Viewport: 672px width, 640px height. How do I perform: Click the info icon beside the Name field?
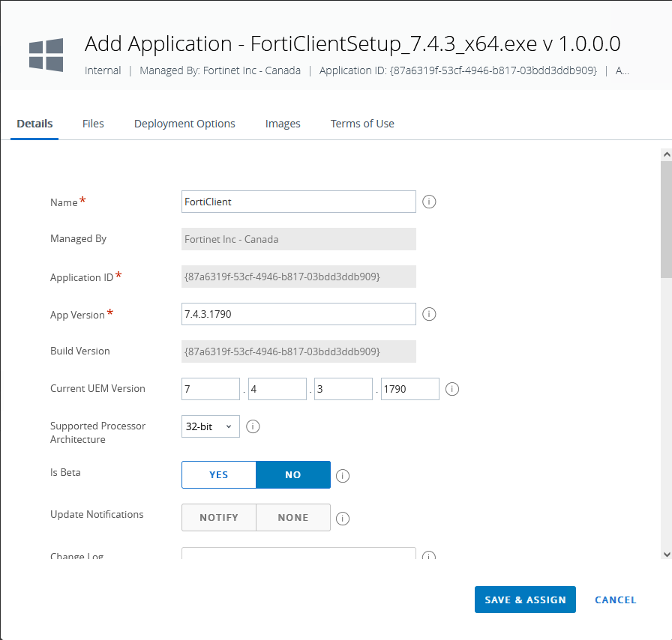point(428,202)
